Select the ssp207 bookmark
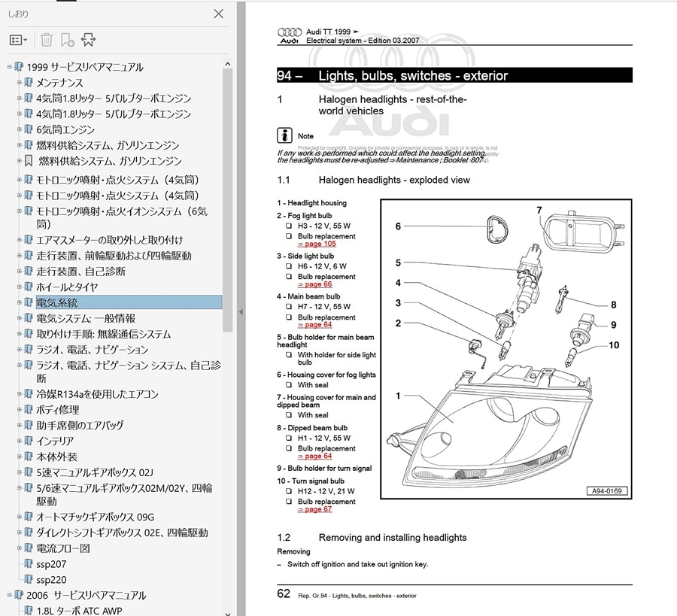 click(x=51, y=564)
